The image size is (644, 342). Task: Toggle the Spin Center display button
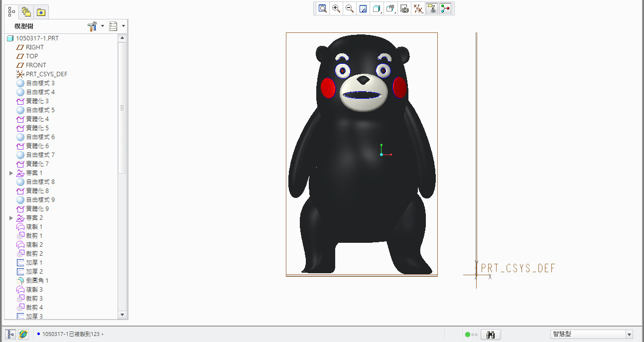pos(445,8)
